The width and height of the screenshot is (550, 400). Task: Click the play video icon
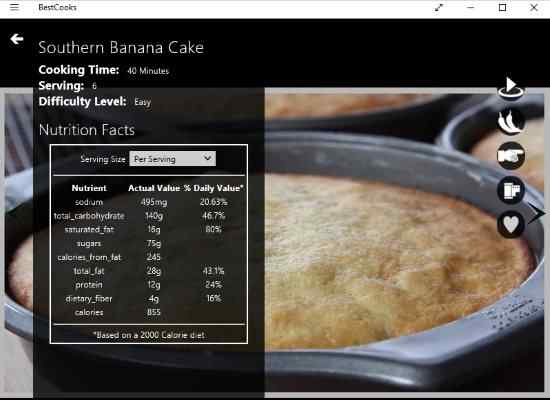[511, 88]
